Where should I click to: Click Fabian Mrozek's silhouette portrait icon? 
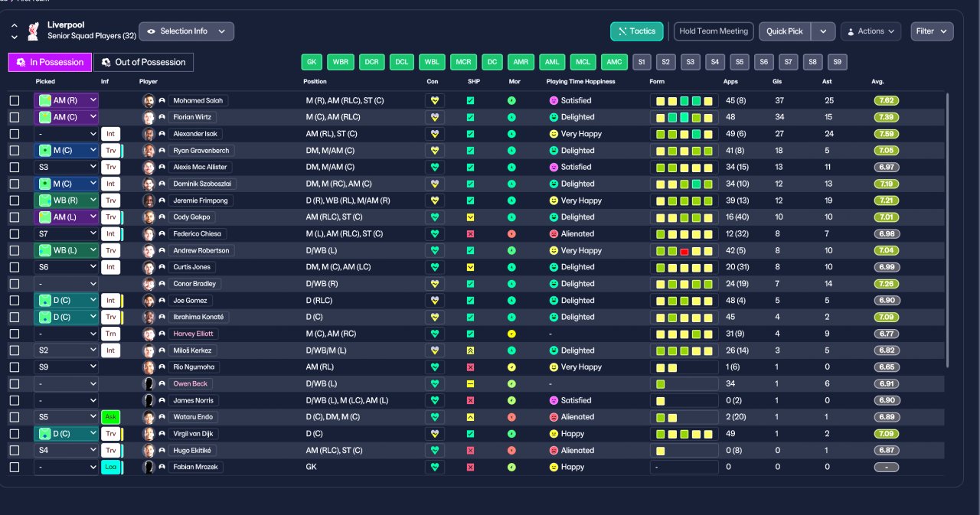point(149,467)
